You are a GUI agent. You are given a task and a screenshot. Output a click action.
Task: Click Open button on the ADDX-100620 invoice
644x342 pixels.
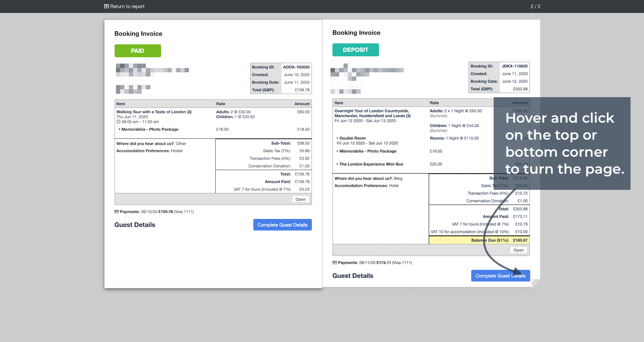tap(300, 199)
